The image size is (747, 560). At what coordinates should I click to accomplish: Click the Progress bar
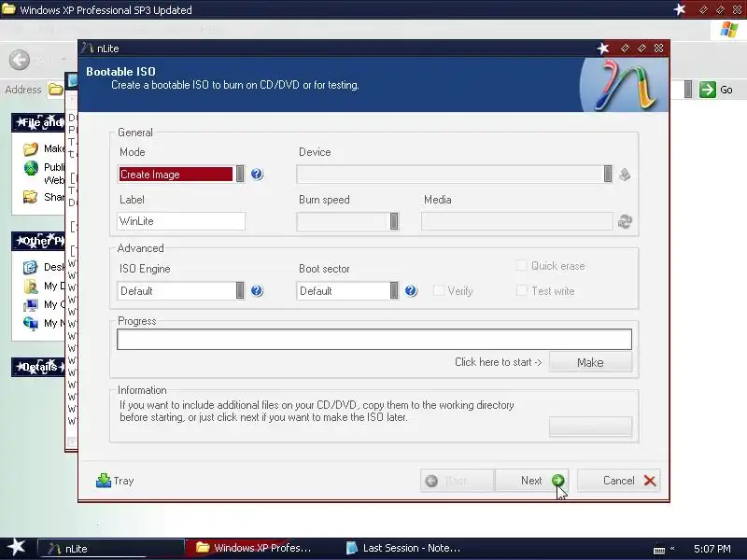(x=374, y=340)
